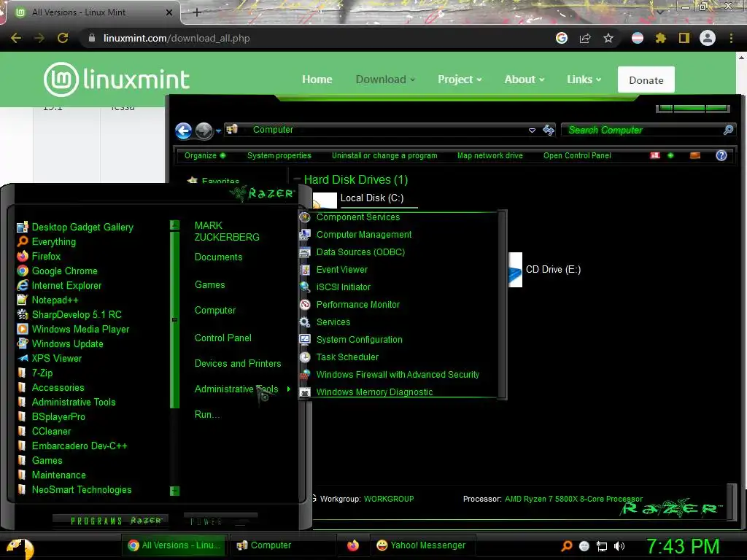Screen dimensions: 747x560
Task: Click the refresh icon beside Explorer address bar
Action: pyautogui.click(x=549, y=130)
